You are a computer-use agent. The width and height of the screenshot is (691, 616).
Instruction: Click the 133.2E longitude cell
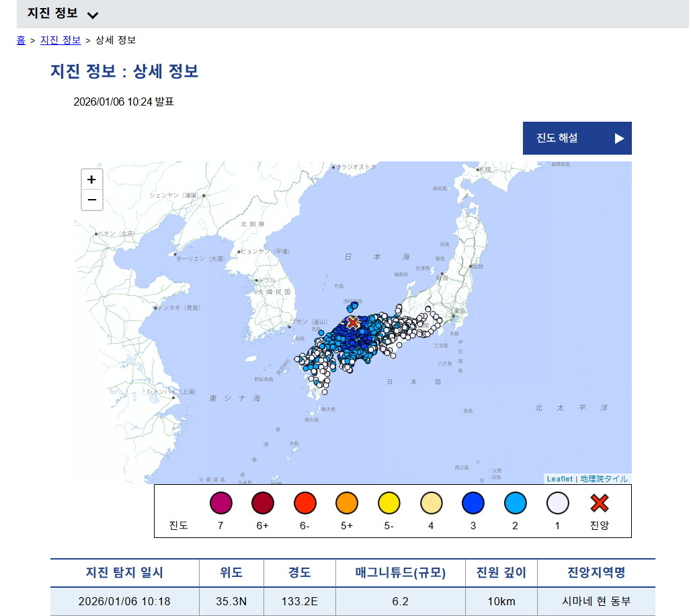point(300,601)
